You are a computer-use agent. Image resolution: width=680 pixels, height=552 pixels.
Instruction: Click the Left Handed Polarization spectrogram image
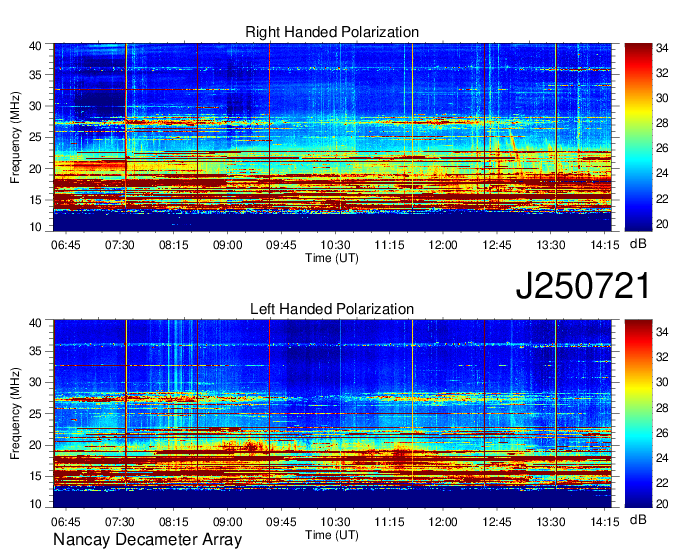pyautogui.click(x=332, y=414)
